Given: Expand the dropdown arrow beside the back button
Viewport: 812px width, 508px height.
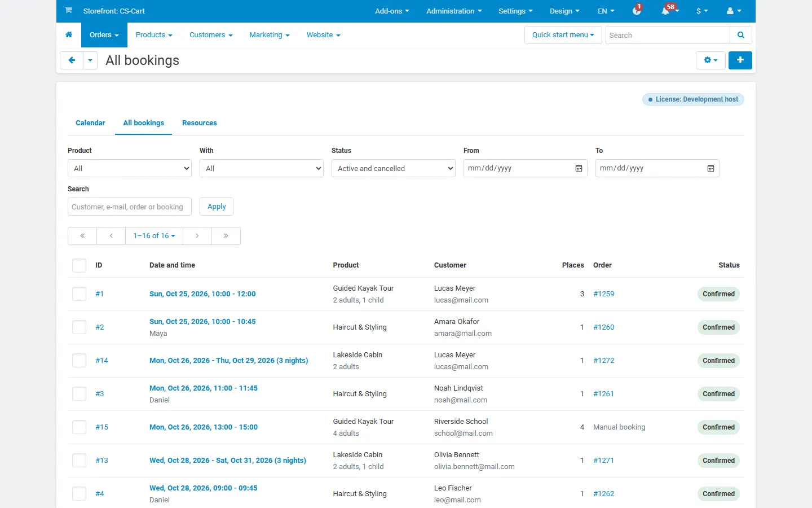Looking at the screenshot, I should coord(90,60).
